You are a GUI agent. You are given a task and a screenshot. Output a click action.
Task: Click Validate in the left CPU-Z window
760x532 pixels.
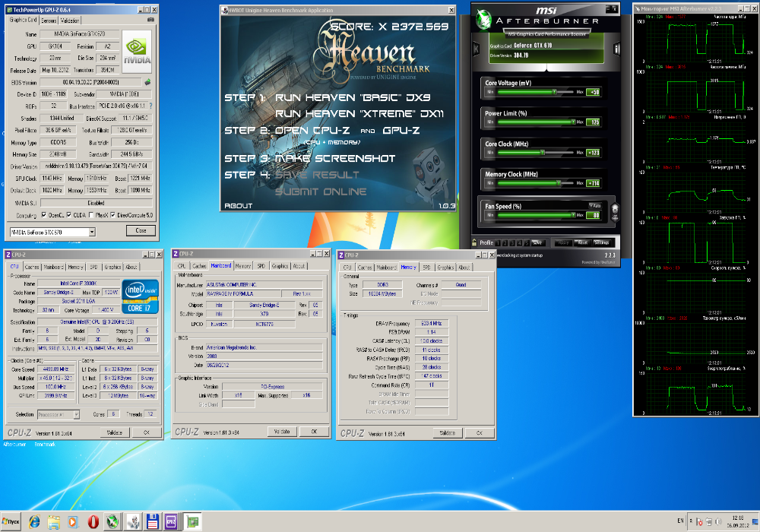[115, 432]
